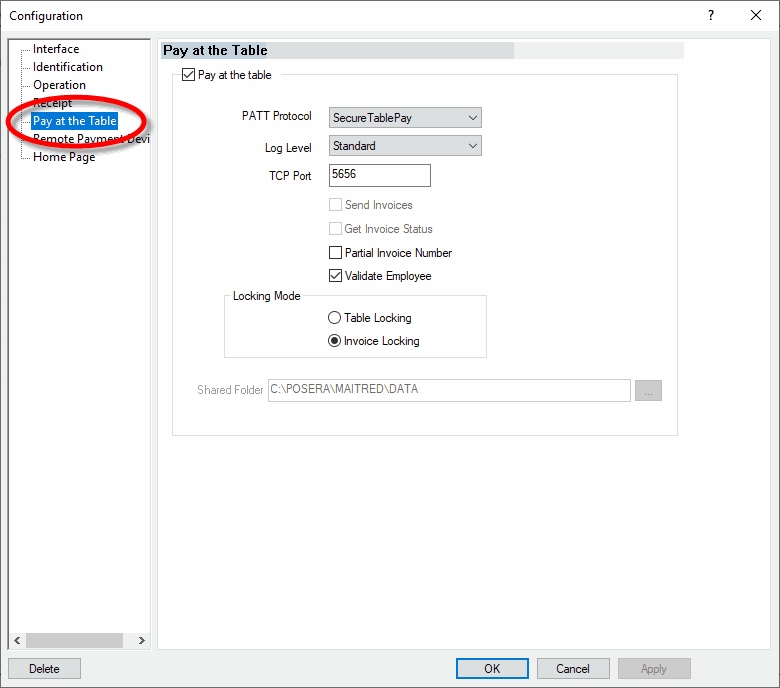Select Table Locking radio button
Image resolution: width=780 pixels, height=688 pixels.
coord(335,318)
